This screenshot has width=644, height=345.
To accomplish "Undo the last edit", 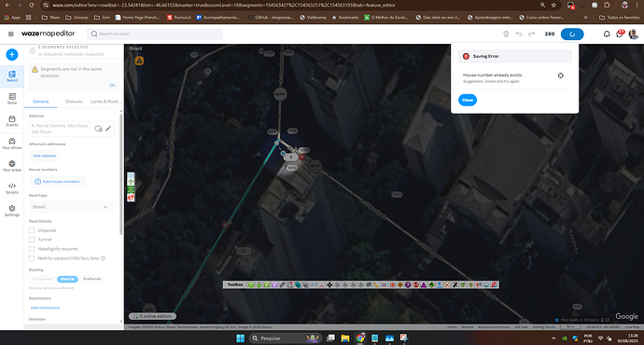I will point(519,34).
